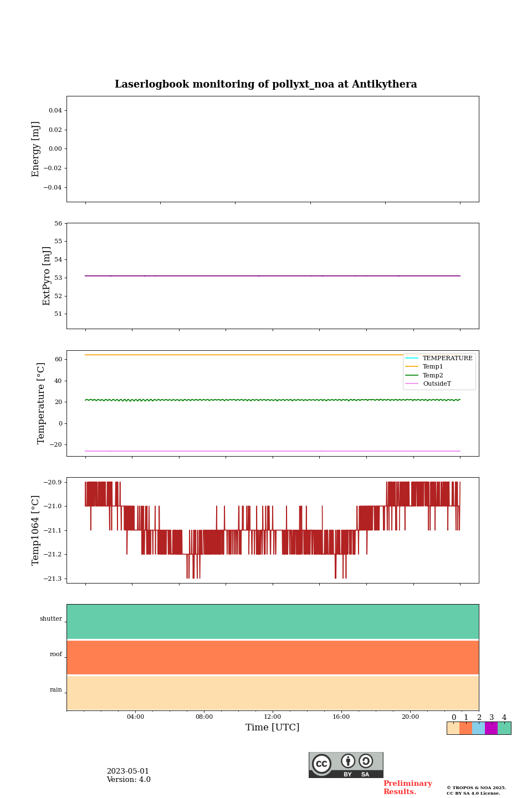Click the orange roof status band
532x798 pixels.
click(x=273, y=657)
